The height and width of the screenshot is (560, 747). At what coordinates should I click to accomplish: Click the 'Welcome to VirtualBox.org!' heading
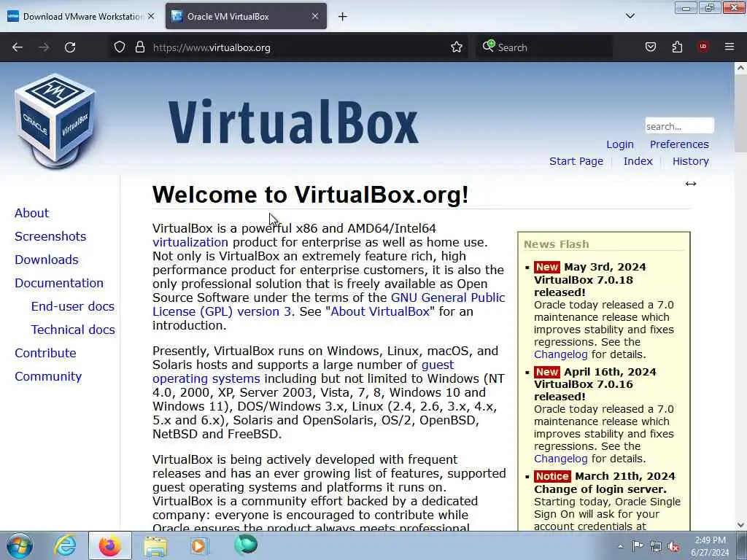tap(311, 194)
